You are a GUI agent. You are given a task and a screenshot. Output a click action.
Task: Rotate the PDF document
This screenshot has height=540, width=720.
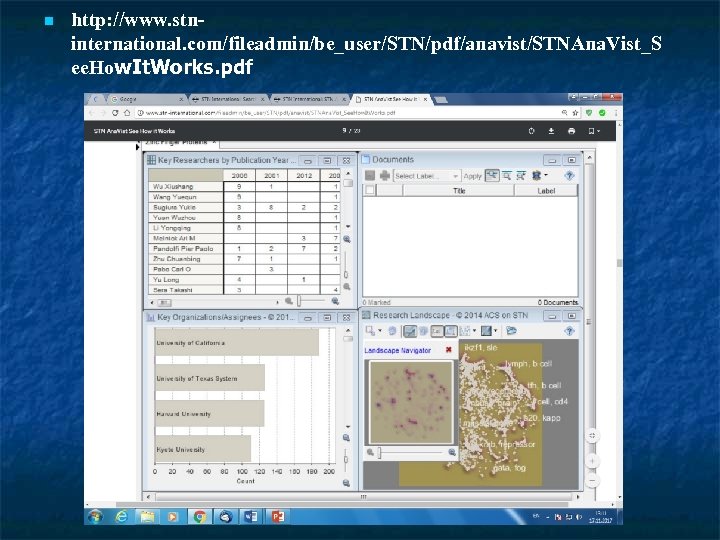tap(531, 131)
